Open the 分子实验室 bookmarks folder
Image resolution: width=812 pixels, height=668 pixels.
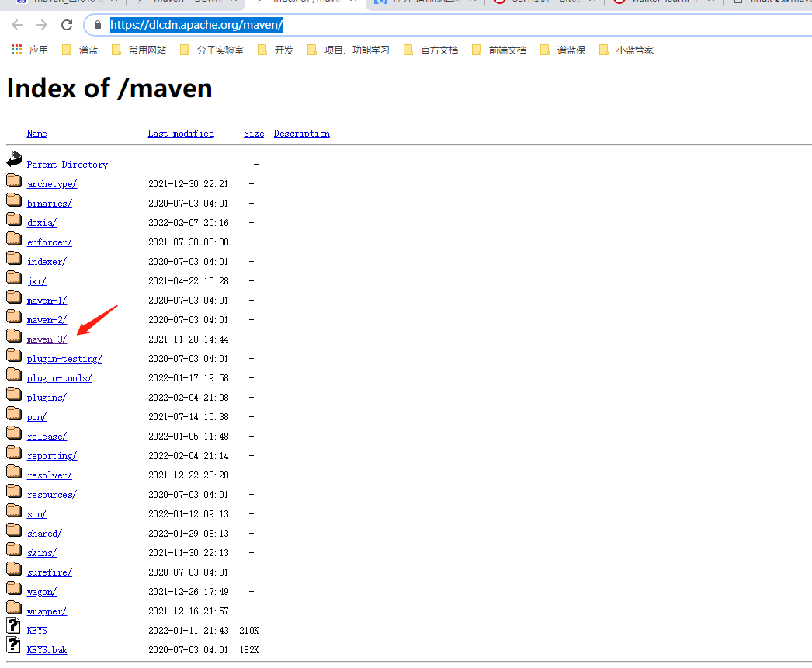212,50
